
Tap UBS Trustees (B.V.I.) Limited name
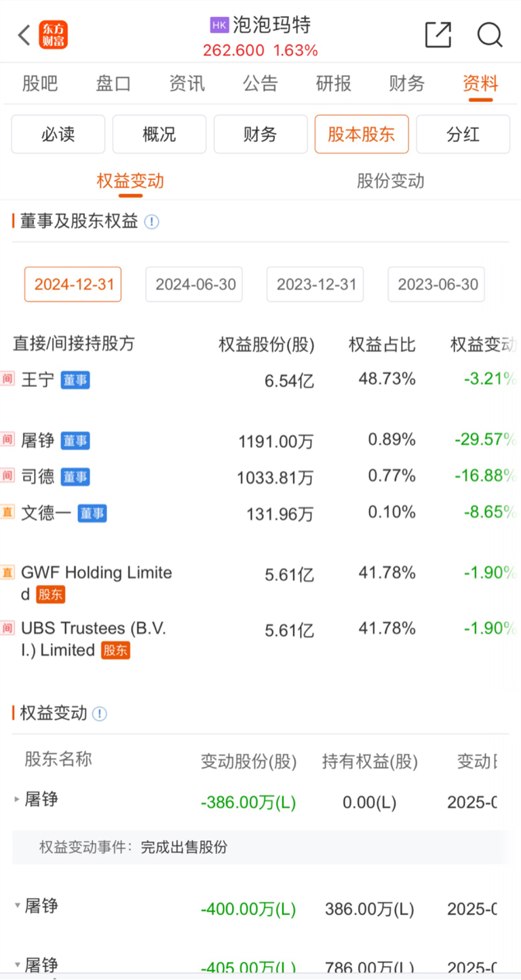(x=94, y=639)
